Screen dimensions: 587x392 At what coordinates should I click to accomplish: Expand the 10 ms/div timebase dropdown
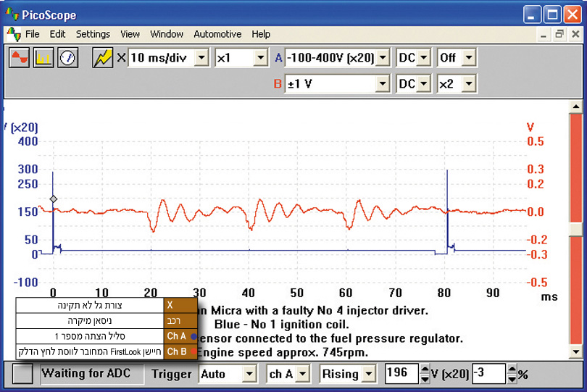click(201, 58)
